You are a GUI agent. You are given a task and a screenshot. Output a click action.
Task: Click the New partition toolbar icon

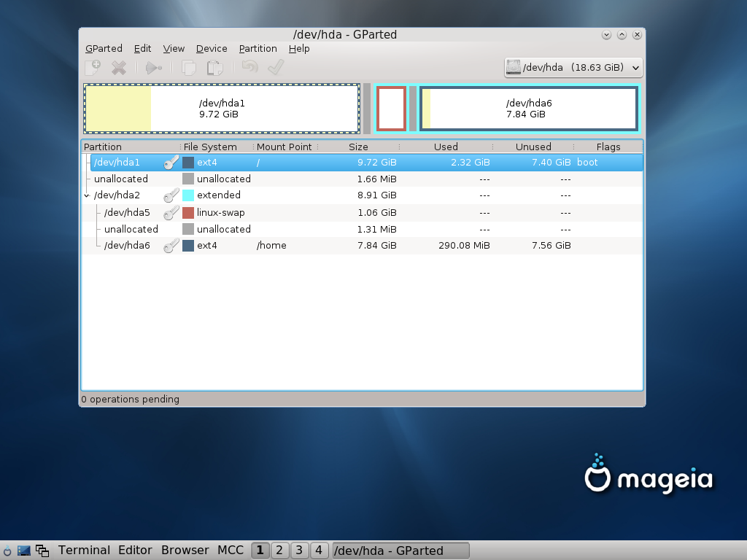[x=93, y=68]
